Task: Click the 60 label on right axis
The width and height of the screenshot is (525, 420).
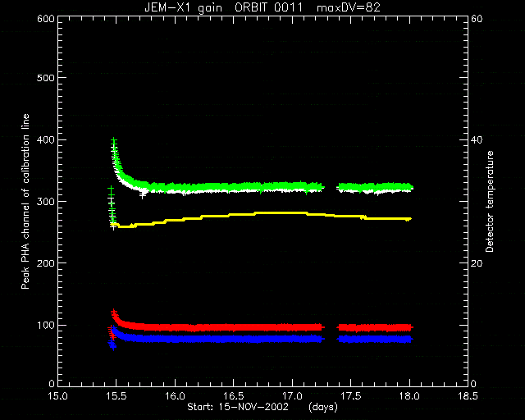Action: [x=477, y=19]
